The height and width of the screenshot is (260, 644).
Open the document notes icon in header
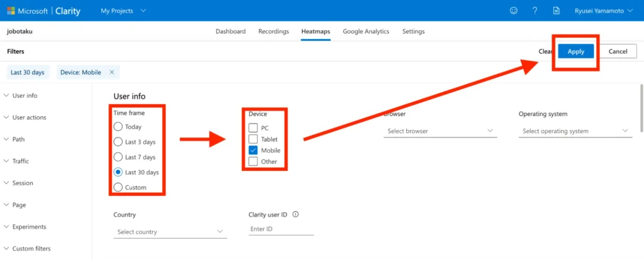click(x=556, y=11)
